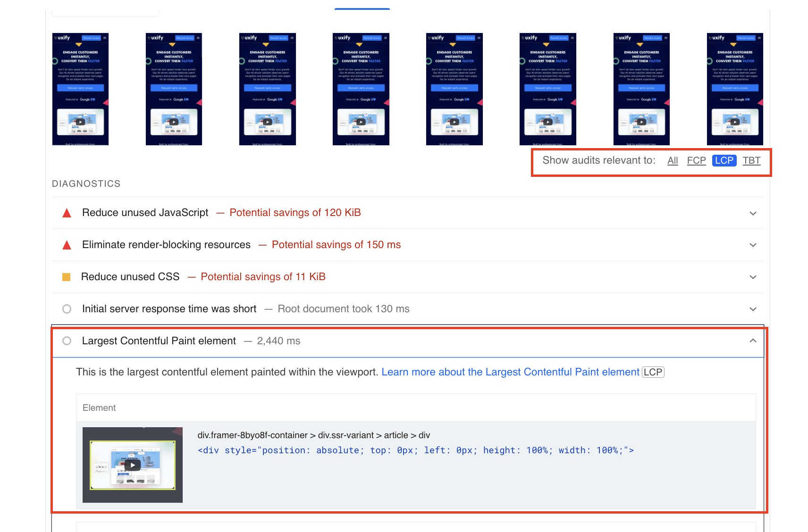The height and width of the screenshot is (532, 808).
Task: Collapse the Largest Contentful Paint element section
Action: coord(753,341)
